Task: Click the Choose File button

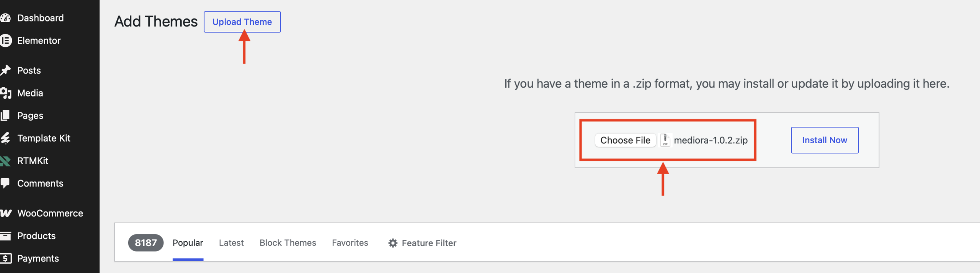Action: (625, 140)
